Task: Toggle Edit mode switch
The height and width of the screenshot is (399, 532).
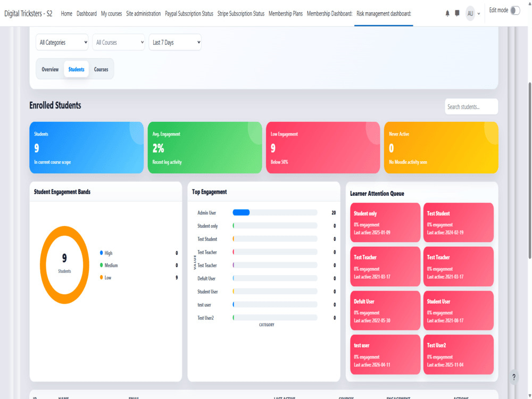Action: [515, 11]
